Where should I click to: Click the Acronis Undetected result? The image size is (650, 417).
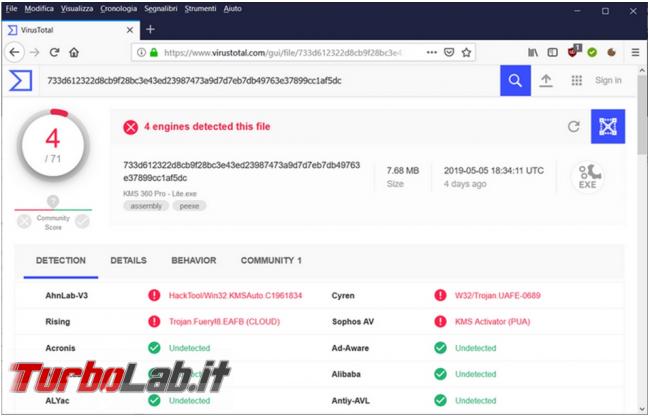[189, 348]
